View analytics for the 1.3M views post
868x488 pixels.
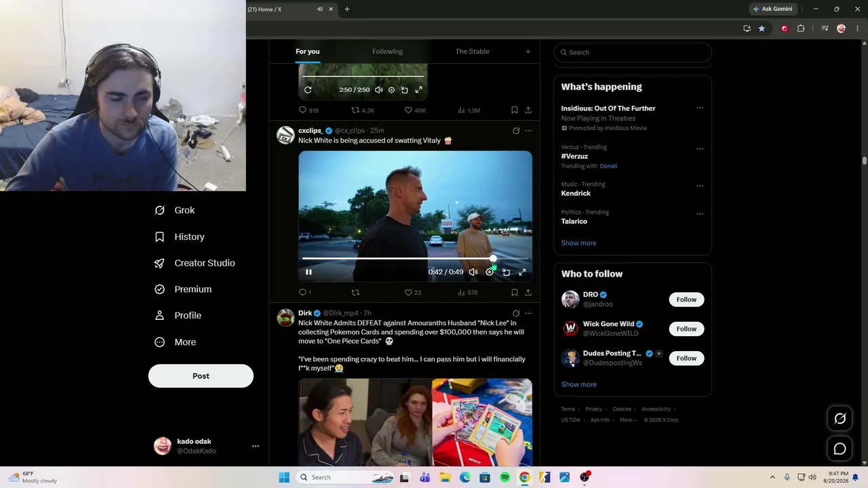point(469,110)
